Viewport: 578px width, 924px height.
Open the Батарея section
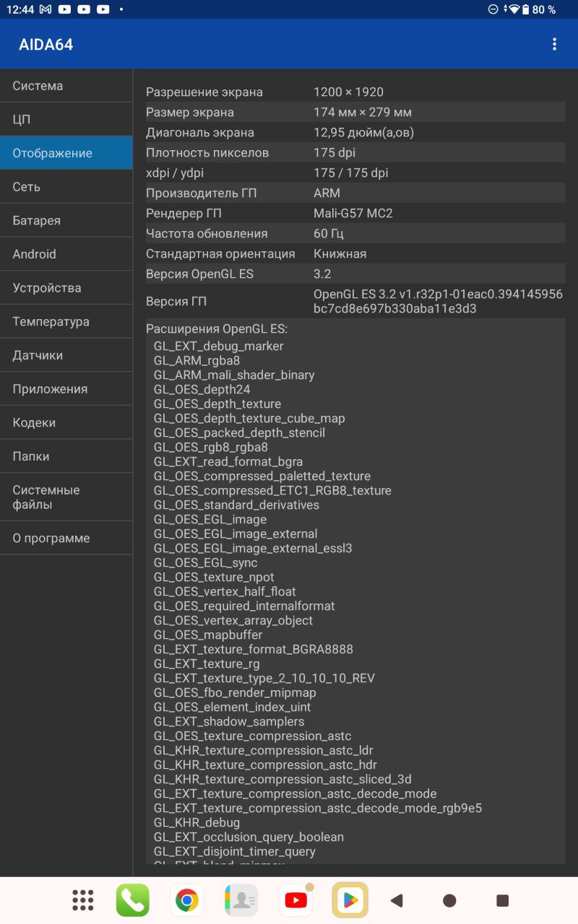point(66,221)
